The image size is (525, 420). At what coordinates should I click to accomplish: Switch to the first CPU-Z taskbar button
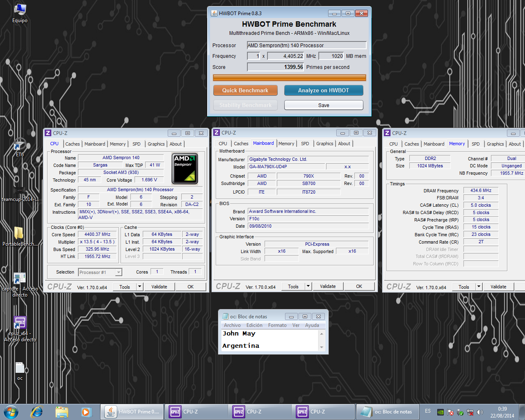click(x=196, y=412)
